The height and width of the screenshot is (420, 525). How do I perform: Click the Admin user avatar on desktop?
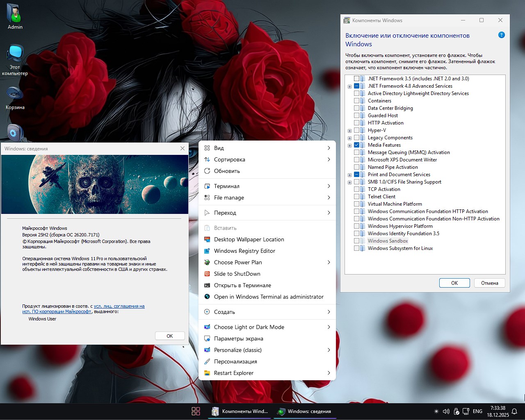click(x=14, y=12)
